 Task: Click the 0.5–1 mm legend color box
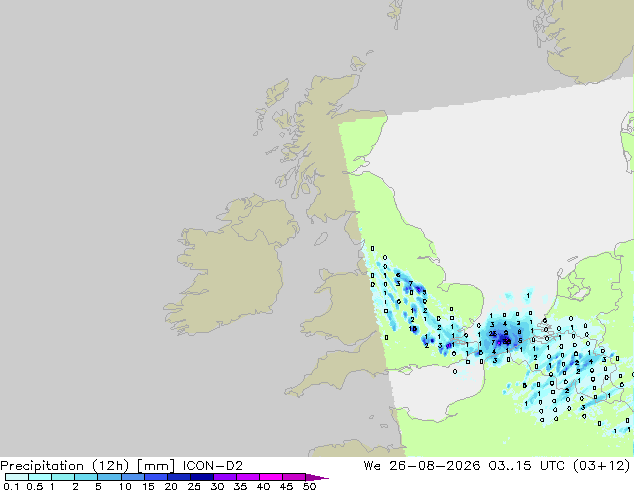[x=40, y=477]
